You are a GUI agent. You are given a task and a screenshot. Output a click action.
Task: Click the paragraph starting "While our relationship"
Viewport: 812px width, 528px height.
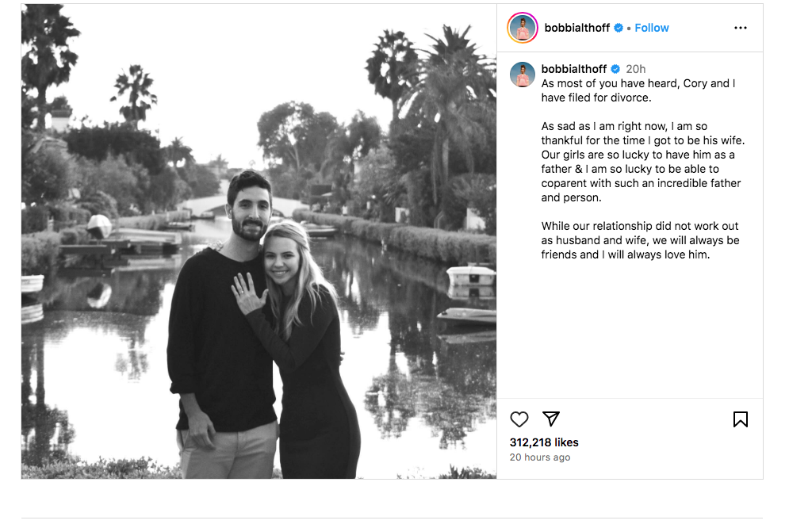point(640,240)
